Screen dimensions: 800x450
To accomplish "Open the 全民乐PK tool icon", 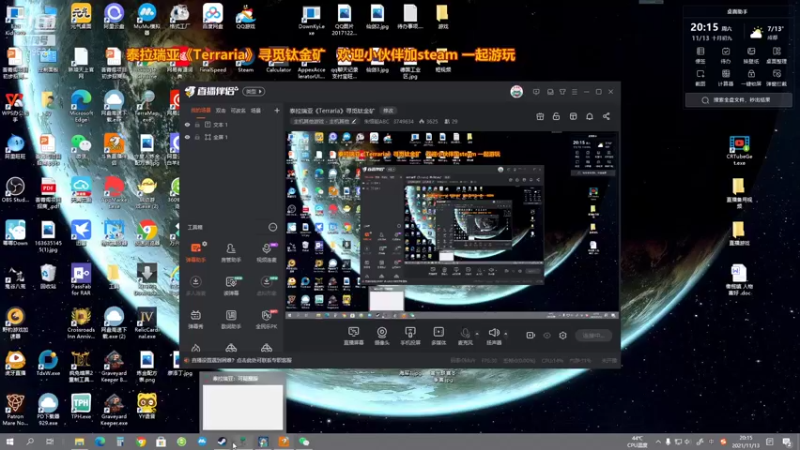I will [x=266, y=319].
